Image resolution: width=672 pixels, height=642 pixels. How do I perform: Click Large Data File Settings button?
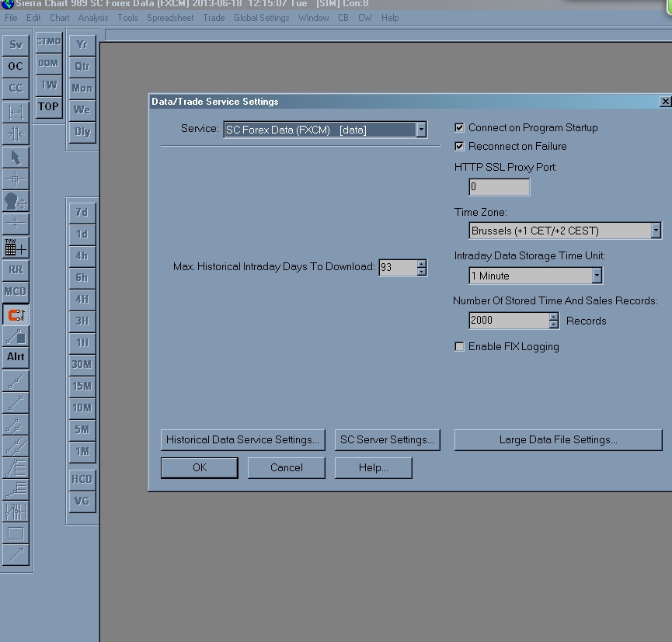pyautogui.click(x=558, y=440)
